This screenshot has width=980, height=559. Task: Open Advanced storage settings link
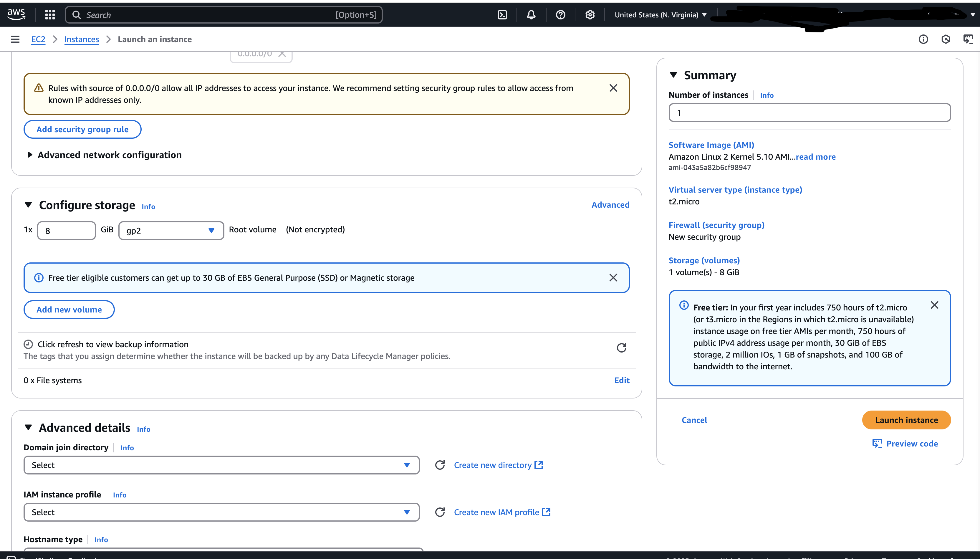(x=610, y=205)
